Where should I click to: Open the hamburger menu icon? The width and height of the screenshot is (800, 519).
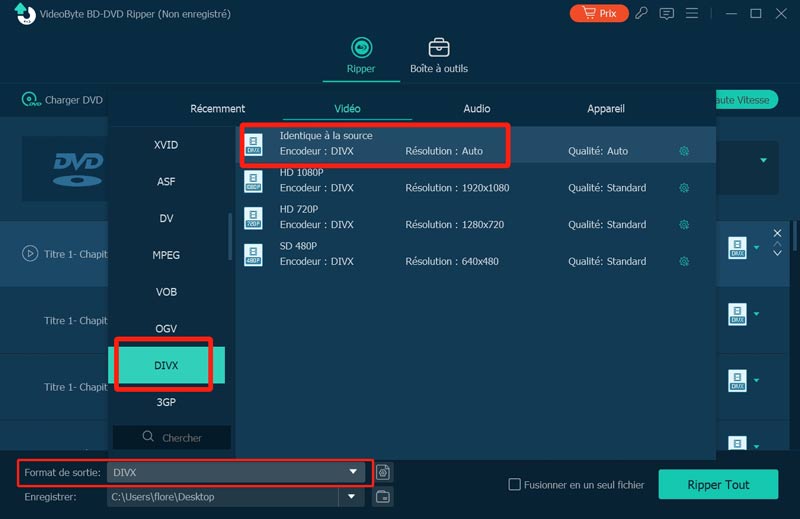tap(692, 13)
